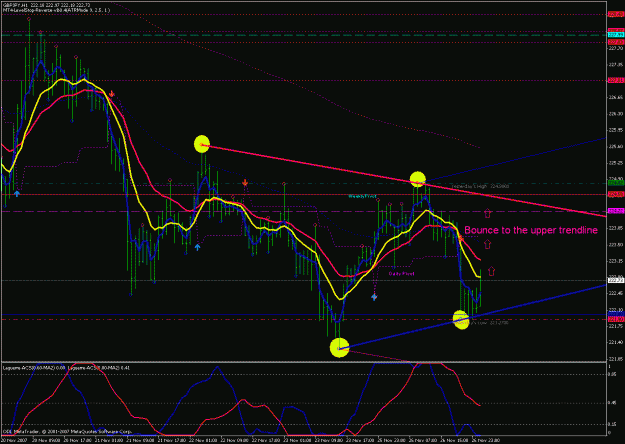Screen dimensions: 625x444
Task: Select the 'Bounce to the upper trendline' annotation
Action: pyautogui.click(x=531, y=230)
